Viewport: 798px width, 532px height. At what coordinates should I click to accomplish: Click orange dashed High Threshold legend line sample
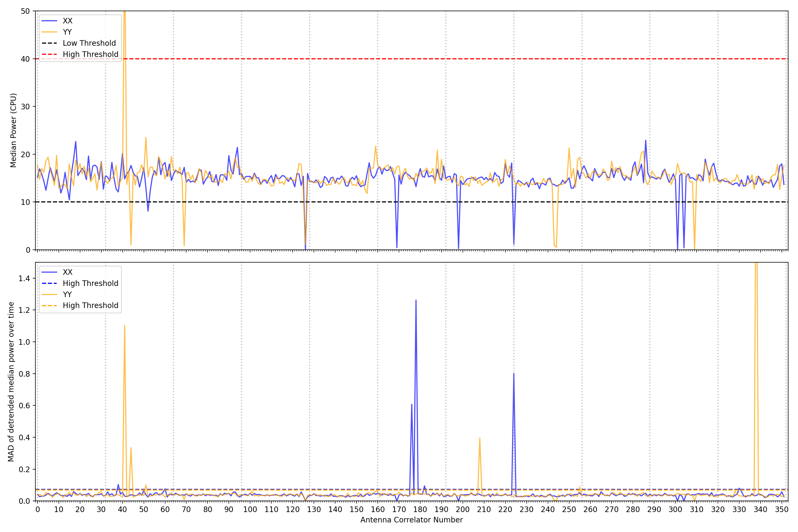tap(49, 306)
